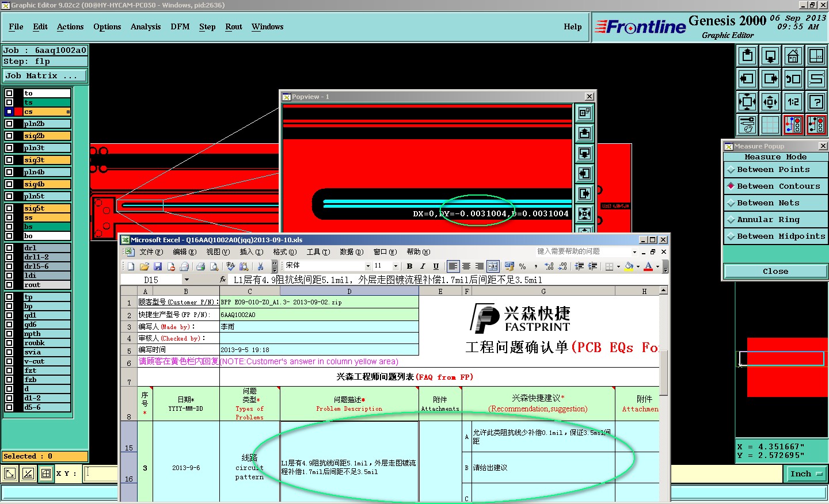
Task: Toggle visibility checkbox for layer pln2b
Action: click(9, 124)
